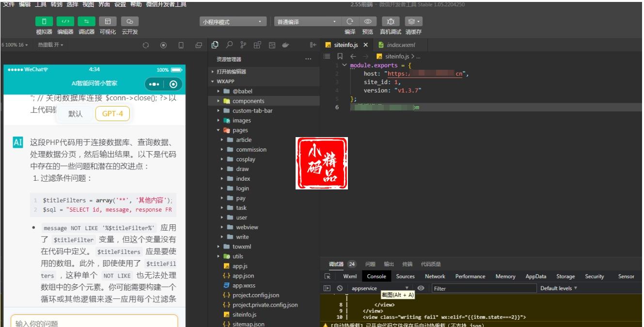Toggle the visualization (可视化) panel button
This screenshot has height=327, width=644.
pyautogui.click(x=108, y=22)
